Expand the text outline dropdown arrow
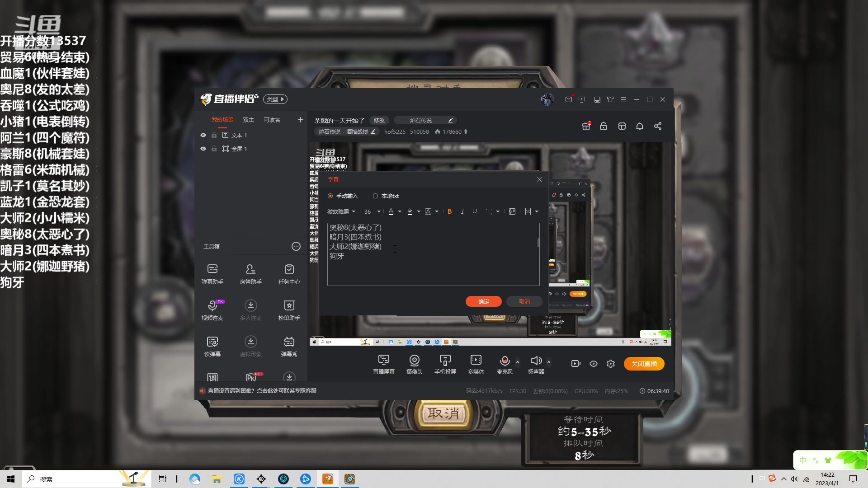This screenshot has width=868, height=488. (x=437, y=211)
